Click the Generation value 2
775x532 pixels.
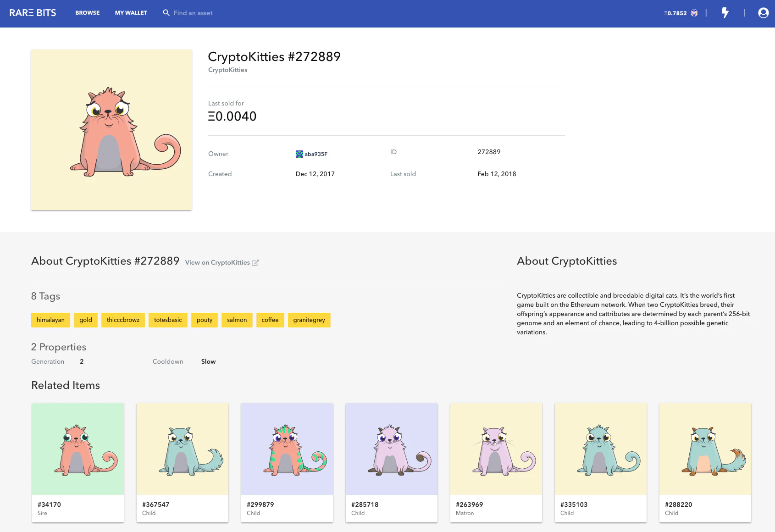[82, 361]
